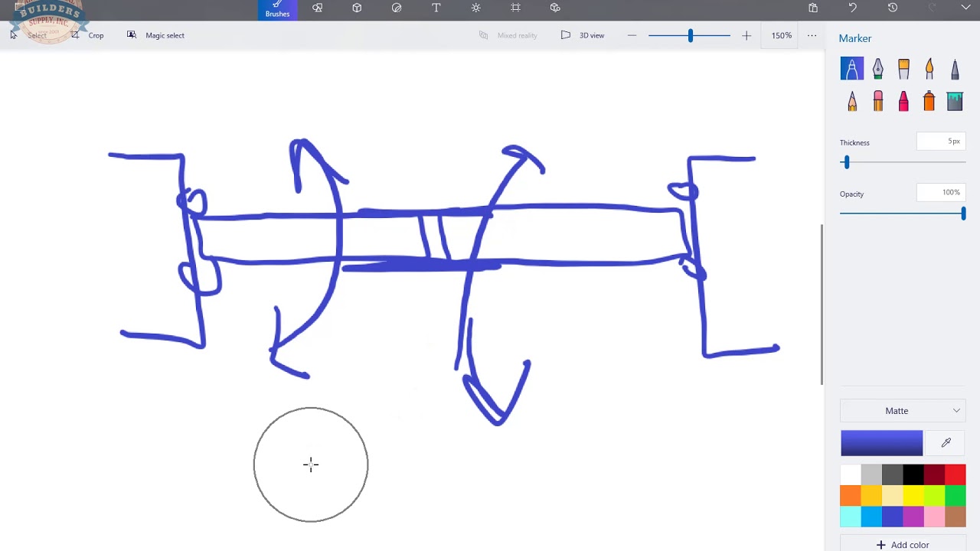Click the Thickness slider
This screenshot has height=551, width=980.
903,162
